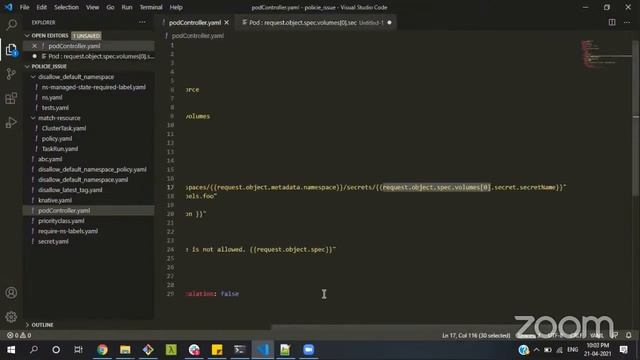Open the Search view in activity bar
The width and height of the screenshot is (640, 360).
tap(11, 25)
